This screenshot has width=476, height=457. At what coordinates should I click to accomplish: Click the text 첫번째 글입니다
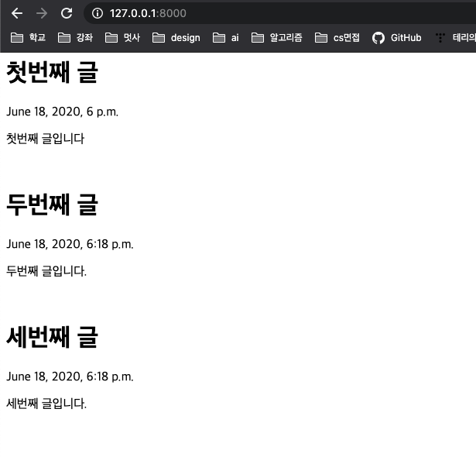coord(45,139)
